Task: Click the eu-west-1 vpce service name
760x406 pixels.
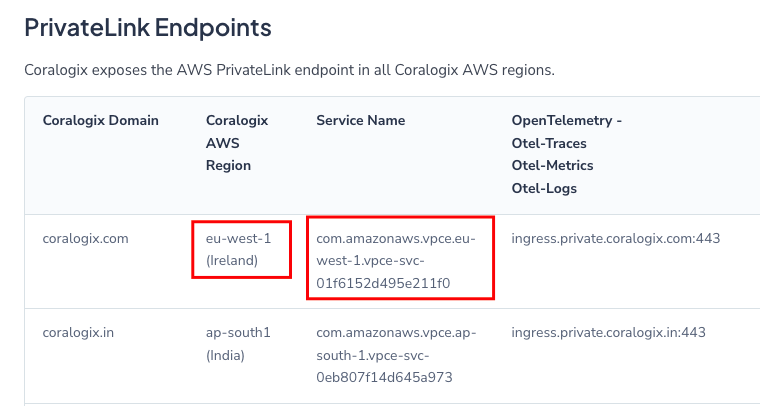Action: (x=396, y=261)
